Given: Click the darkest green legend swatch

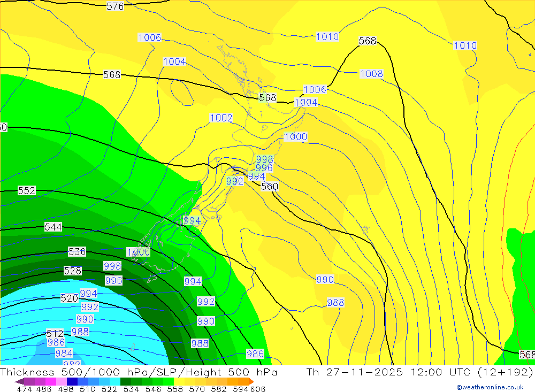Looking at the screenshot, I should point(125,382).
